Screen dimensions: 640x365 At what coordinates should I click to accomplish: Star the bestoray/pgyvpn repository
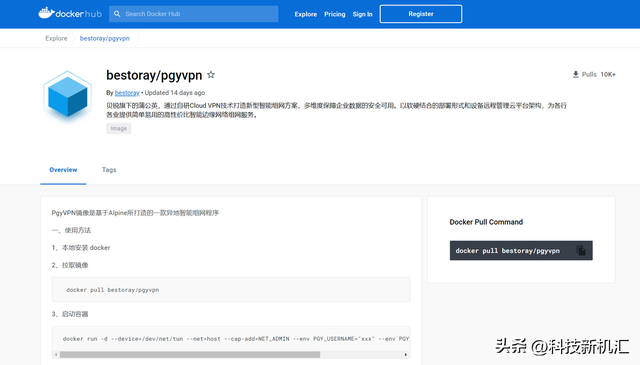pyautogui.click(x=211, y=75)
